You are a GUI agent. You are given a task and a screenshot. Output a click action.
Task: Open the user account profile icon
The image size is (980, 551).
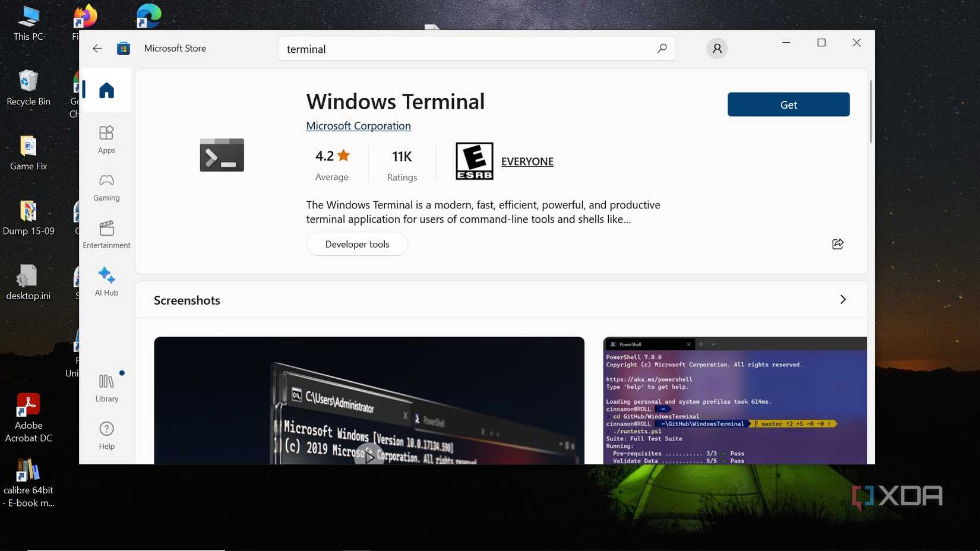click(716, 48)
